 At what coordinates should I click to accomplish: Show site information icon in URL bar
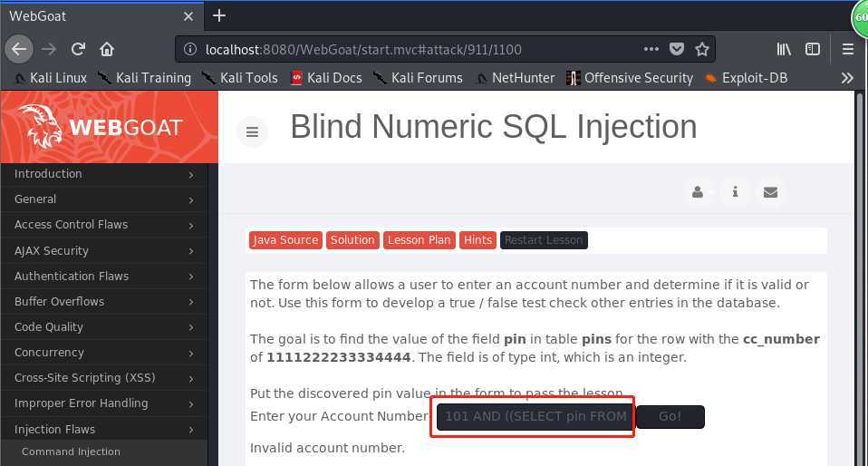pyautogui.click(x=190, y=49)
